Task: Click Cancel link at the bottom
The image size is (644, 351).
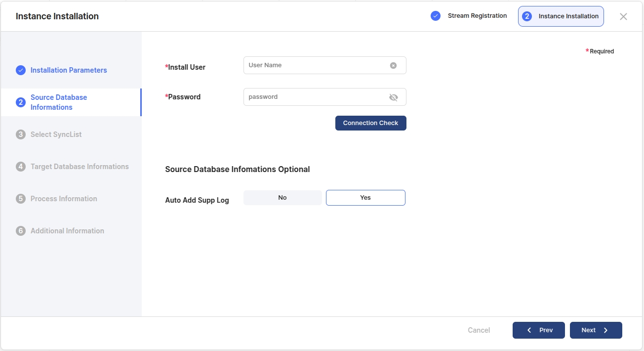Action: click(x=479, y=330)
